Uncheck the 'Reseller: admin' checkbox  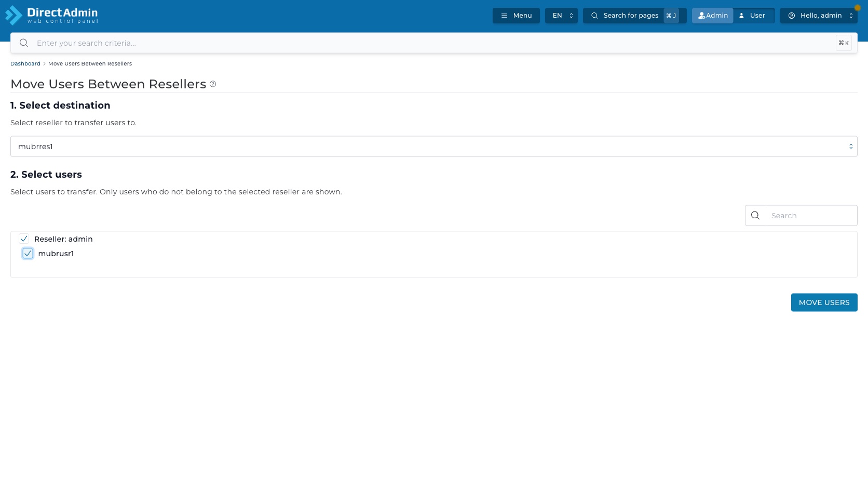[24, 239]
